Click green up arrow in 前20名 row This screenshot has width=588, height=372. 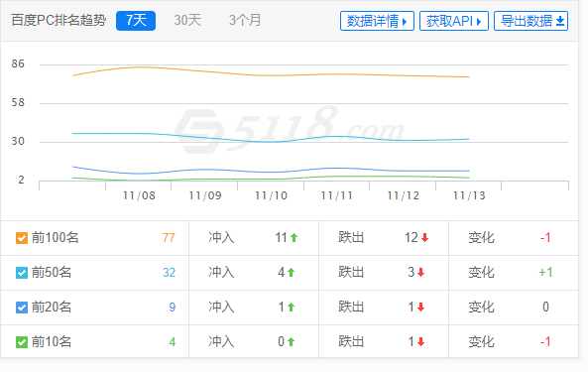click(291, 308)
